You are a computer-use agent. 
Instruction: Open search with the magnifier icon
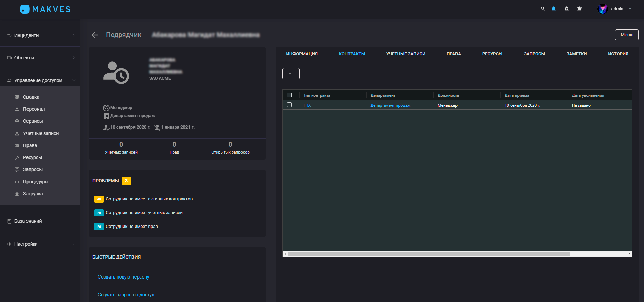(x=543, y=9)
